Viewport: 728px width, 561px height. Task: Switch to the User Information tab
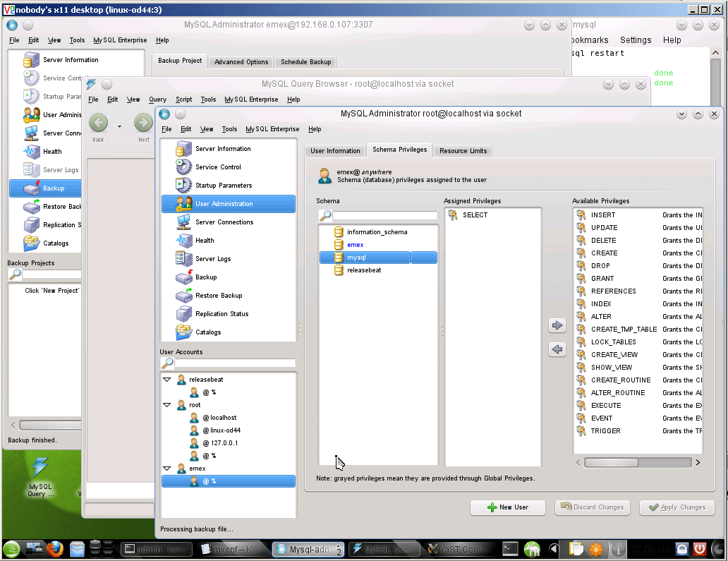335,151
